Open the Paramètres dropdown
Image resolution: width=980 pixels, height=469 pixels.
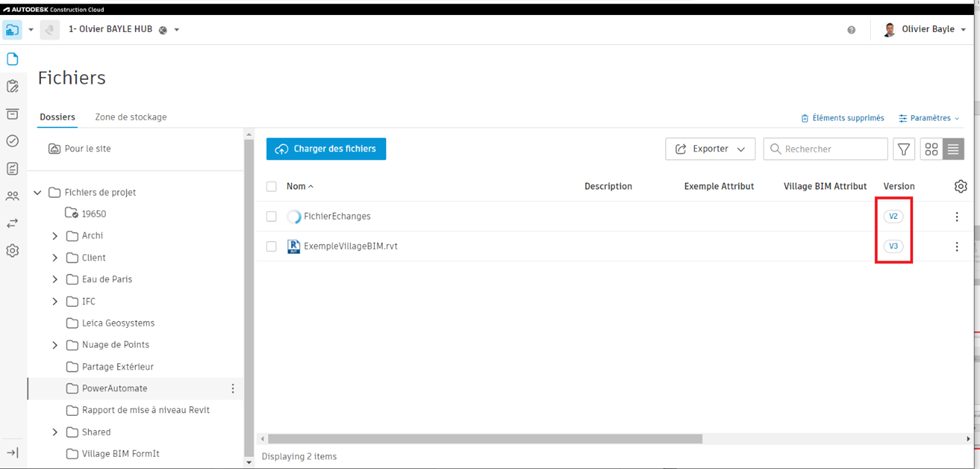click(x=929, y=118)
